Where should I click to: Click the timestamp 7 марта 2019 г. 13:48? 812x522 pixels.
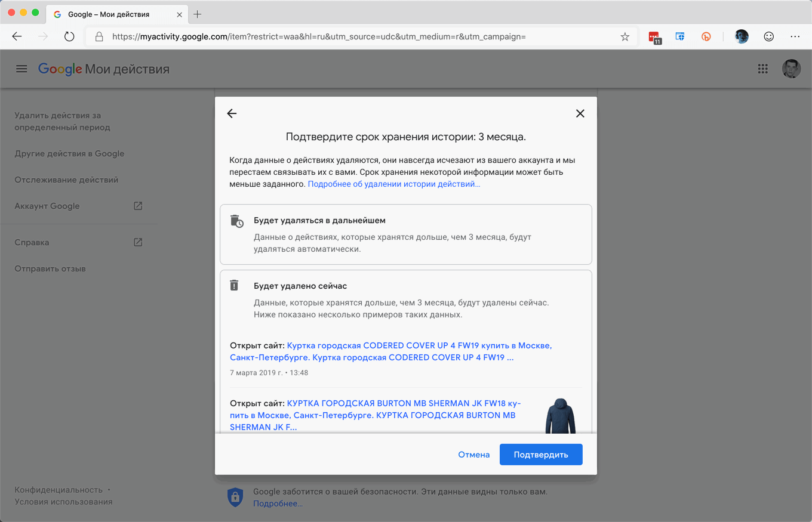(269, 373)
